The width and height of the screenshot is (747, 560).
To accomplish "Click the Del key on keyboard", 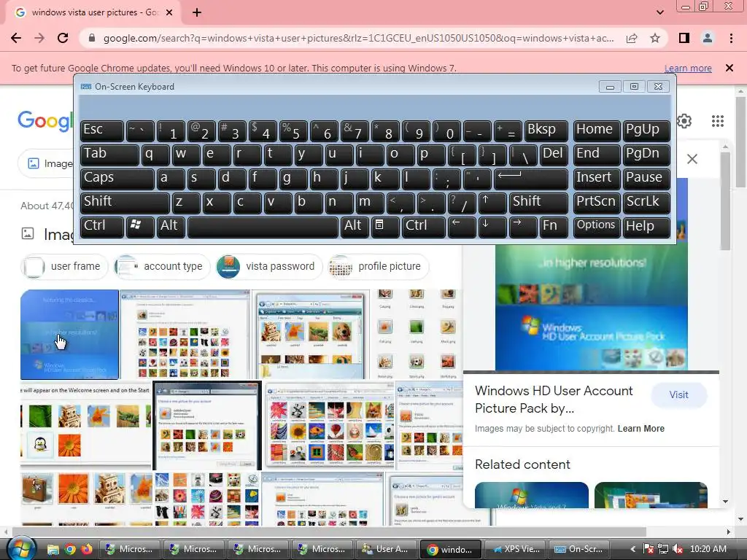I will [554, 154].
